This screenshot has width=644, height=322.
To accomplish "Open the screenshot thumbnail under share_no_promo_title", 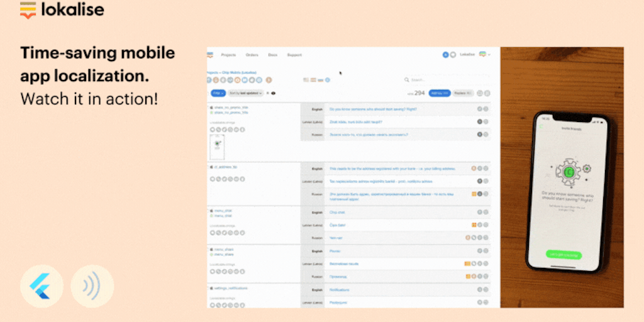I will point(217,147).
